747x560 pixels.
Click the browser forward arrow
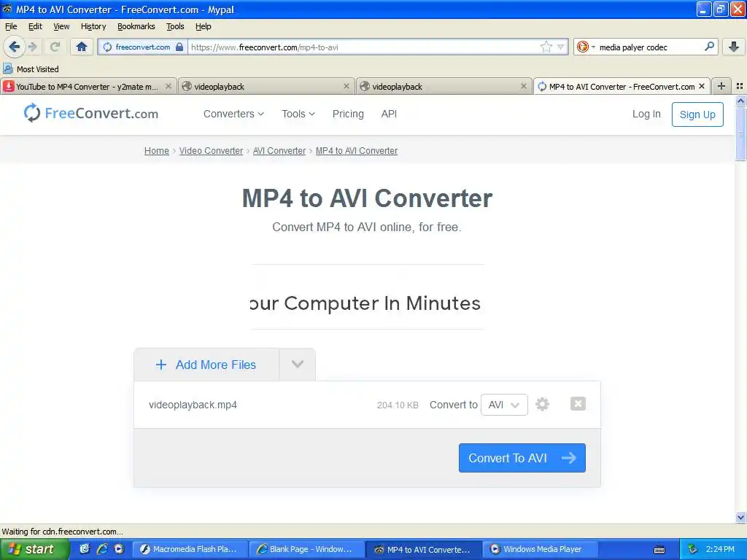(x=33, y=47)
